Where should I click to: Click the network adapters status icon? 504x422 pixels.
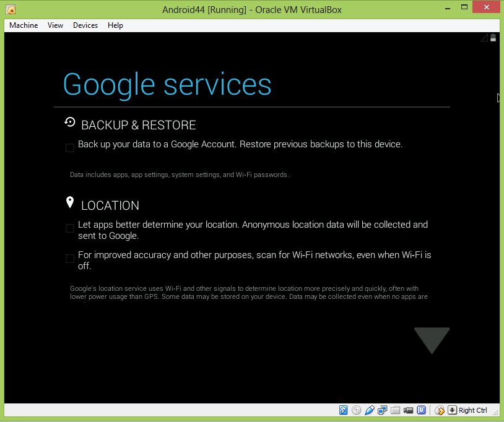point(382,410)
